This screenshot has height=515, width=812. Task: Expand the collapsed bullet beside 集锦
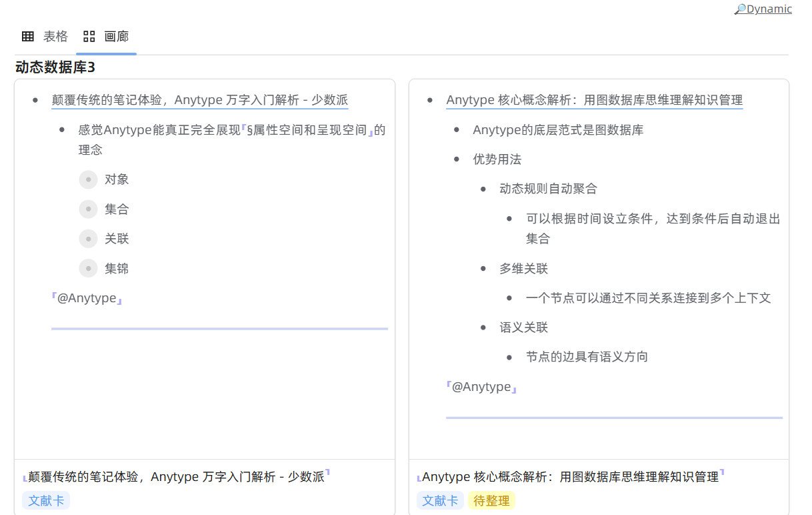88,268
